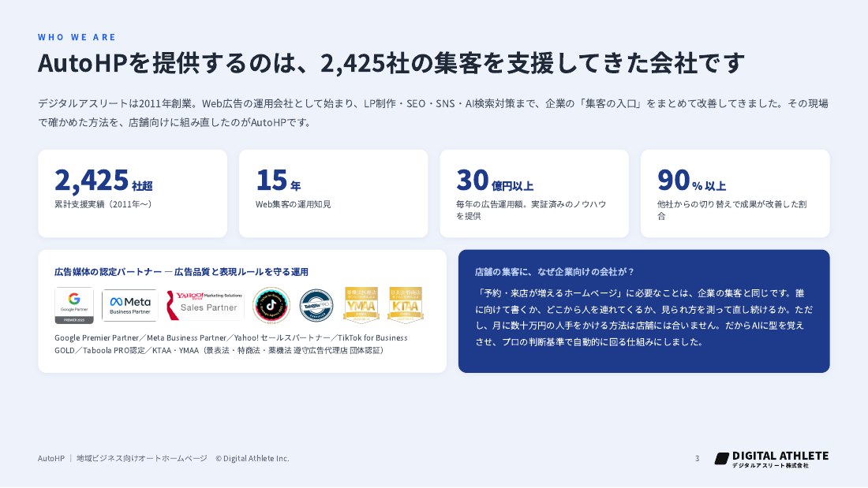868x488 pixels.
Task: Click page number '3' in footer
Action: 697,458
